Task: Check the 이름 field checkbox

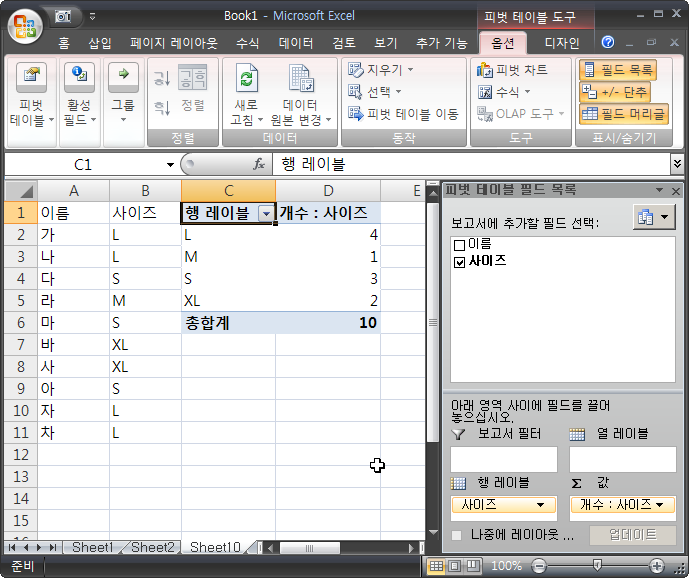Action: click(459, 245)
